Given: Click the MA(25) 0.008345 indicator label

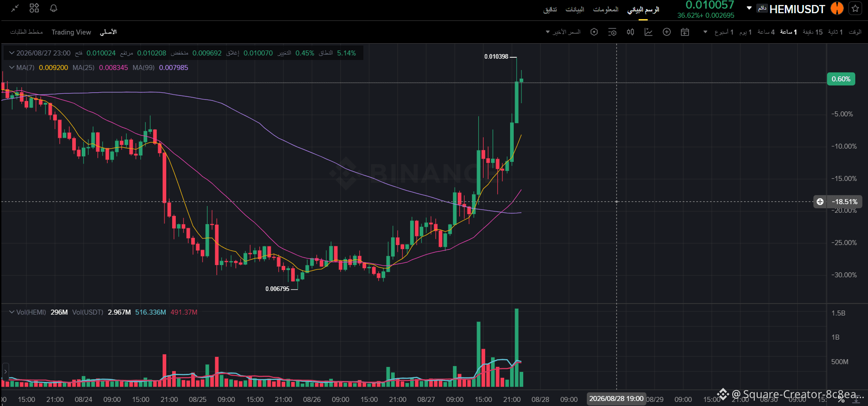Looking at the screenshot, I should coord(100,68).
